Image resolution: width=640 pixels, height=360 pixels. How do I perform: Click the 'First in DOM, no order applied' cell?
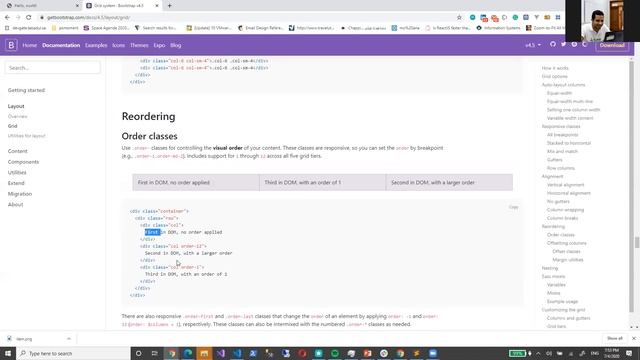pyautogui.click(x=196, y=182)
